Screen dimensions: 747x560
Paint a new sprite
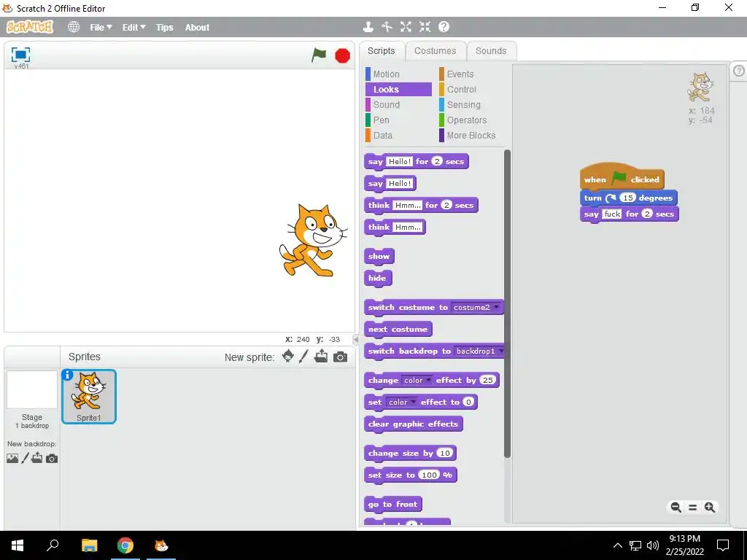point(303,356)
